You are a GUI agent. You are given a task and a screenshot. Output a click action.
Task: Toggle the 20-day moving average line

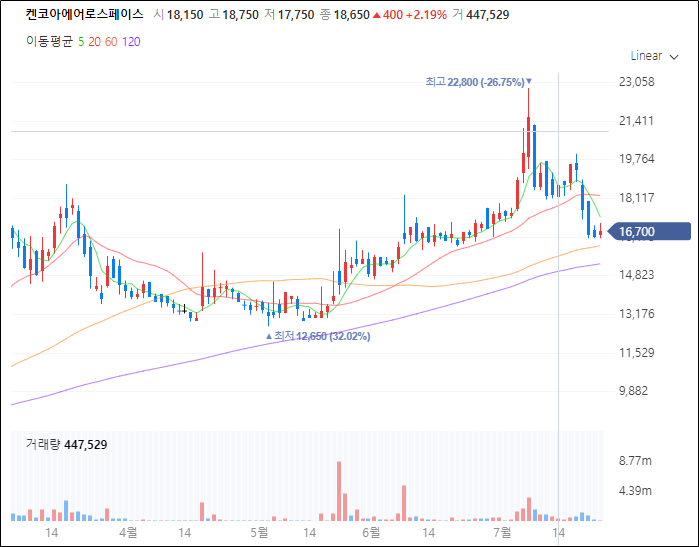pos(94,42)
